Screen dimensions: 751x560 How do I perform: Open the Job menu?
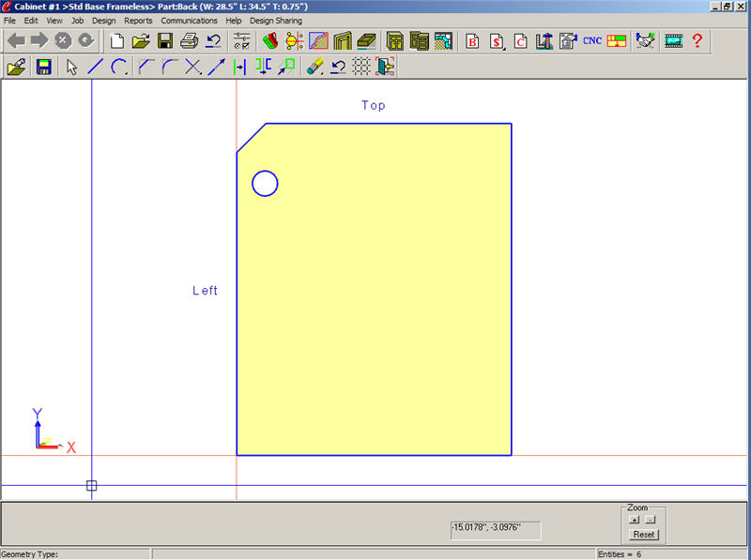[77, 21]
